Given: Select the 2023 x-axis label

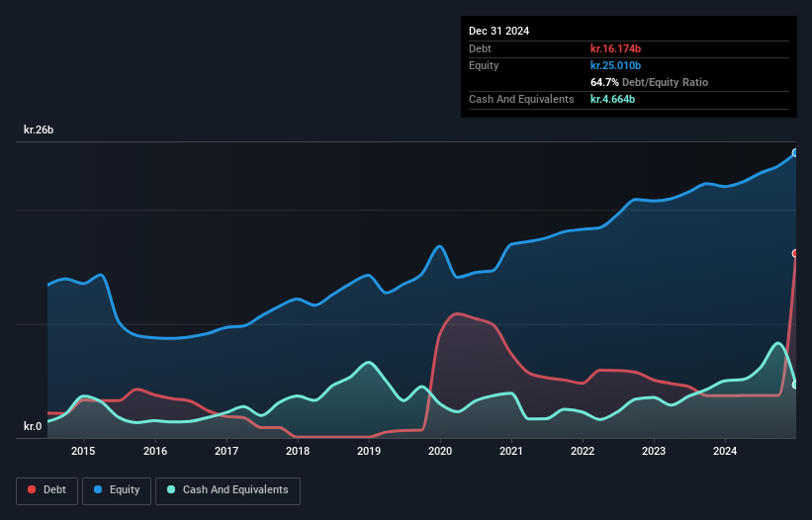Looking at the screenshot, I should point(654,451).
